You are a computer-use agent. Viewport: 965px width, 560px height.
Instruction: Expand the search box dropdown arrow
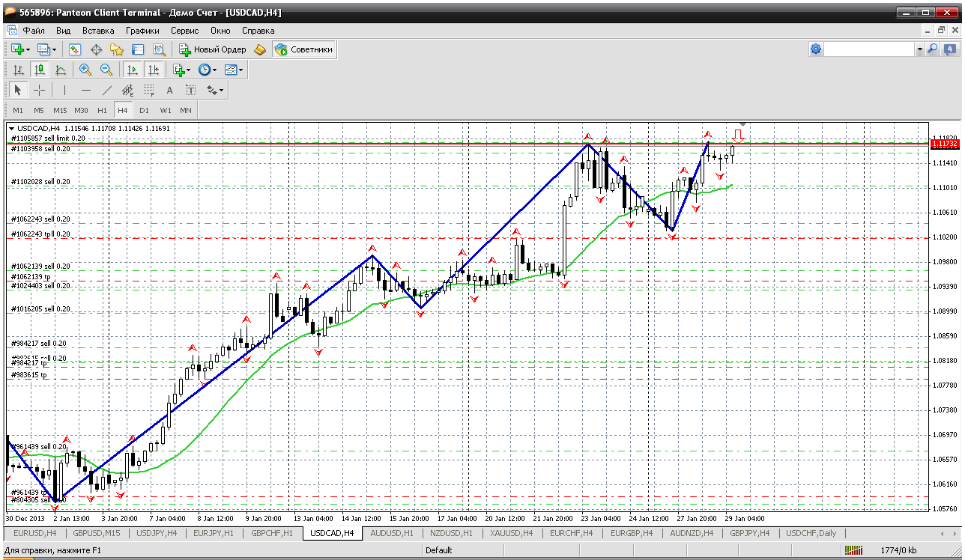[919, 49]
